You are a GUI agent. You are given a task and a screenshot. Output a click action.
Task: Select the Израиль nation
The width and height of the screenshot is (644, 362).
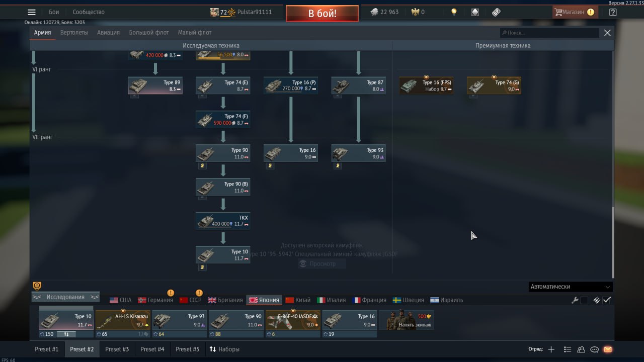pos(446,300)
